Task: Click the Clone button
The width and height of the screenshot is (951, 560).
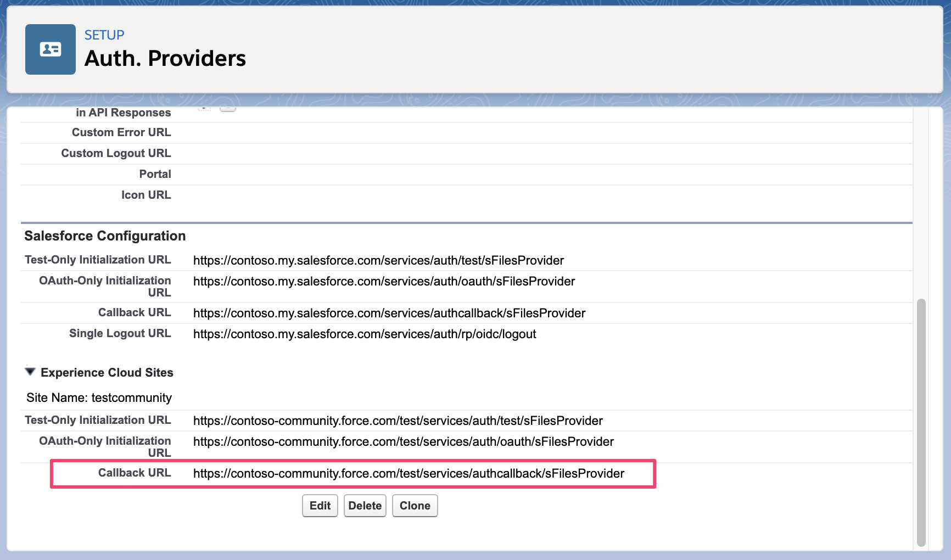Action: (x=415, y=506)
